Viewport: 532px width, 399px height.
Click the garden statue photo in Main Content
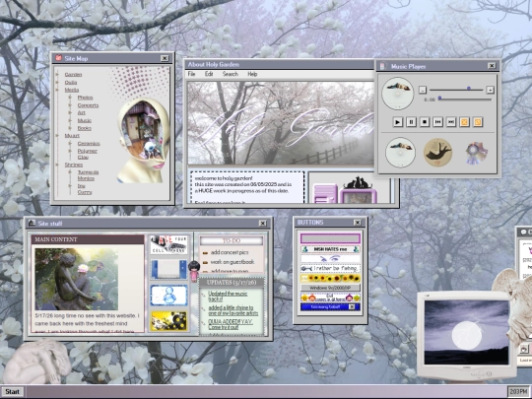76,279
